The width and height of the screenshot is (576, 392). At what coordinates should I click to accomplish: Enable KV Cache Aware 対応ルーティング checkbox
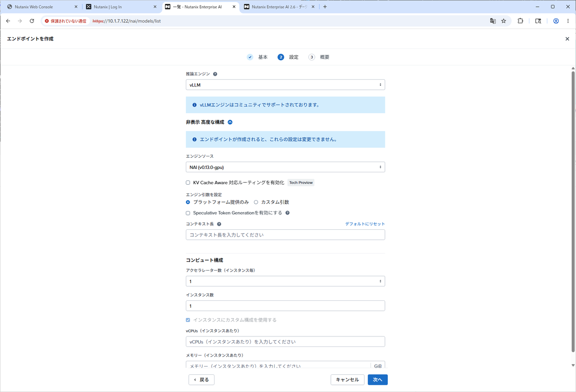click(x=188, y=183)
